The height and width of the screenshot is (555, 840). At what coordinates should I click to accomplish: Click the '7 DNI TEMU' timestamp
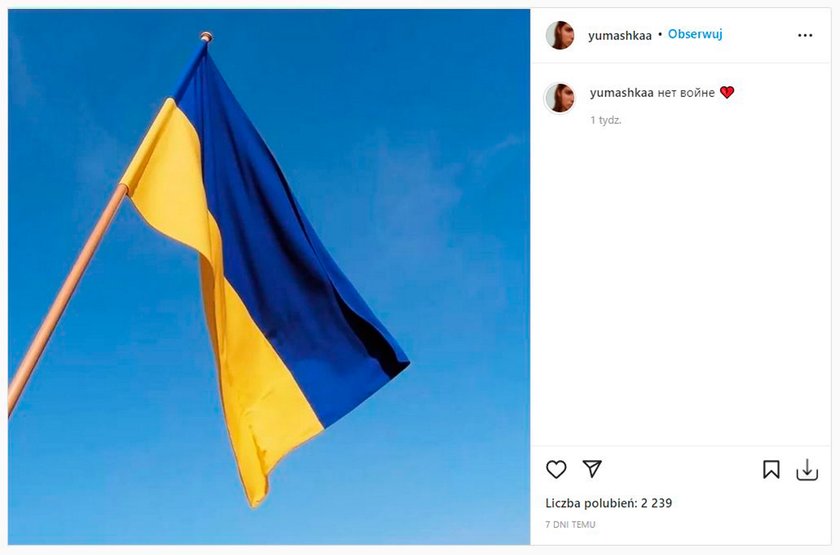click(x=570, y=524)
